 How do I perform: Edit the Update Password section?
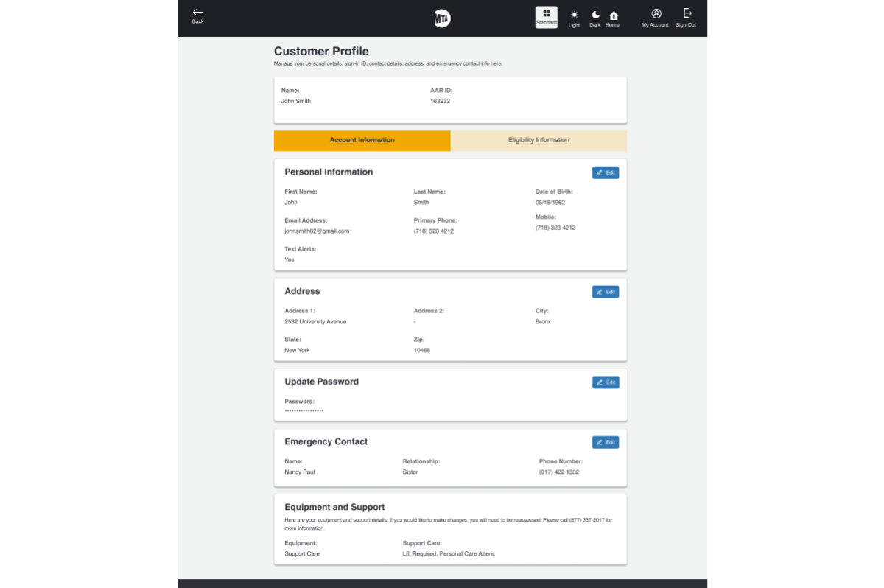coord(605,382)
